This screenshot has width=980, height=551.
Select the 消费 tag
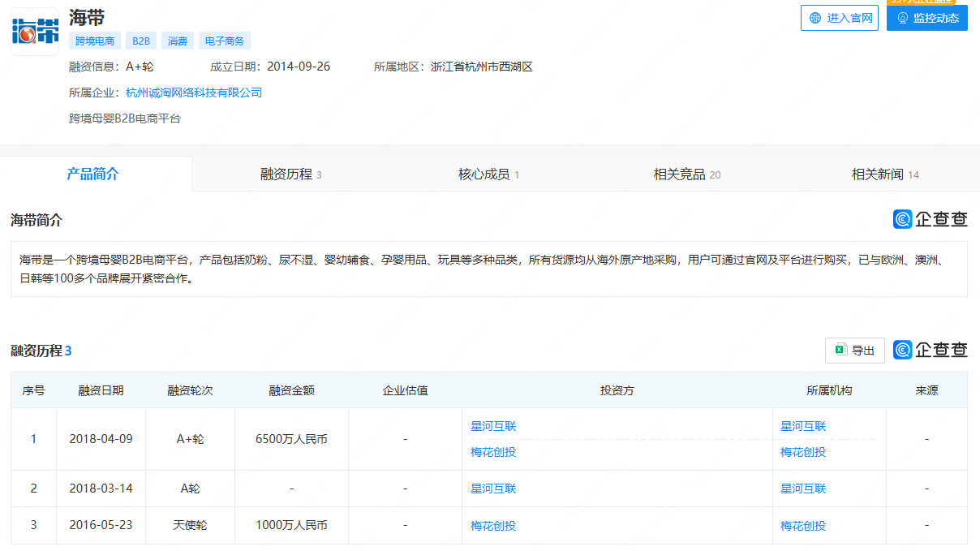pos(177,41)
